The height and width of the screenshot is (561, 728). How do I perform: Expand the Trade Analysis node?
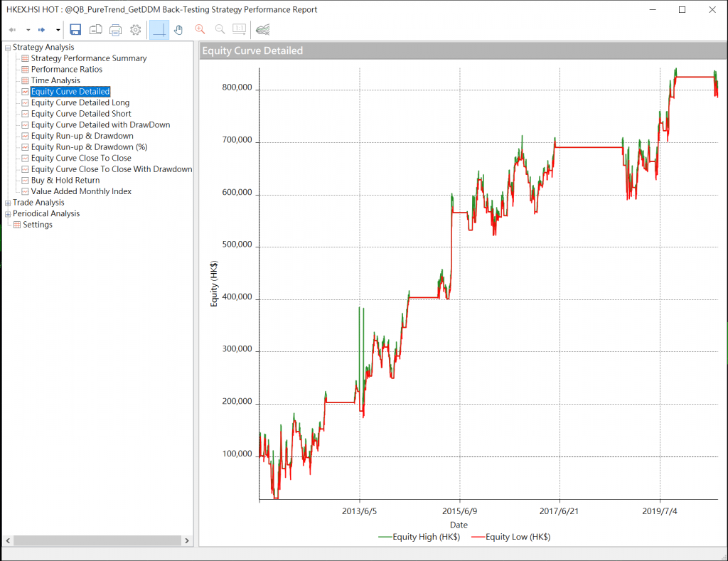pos(8,203)
